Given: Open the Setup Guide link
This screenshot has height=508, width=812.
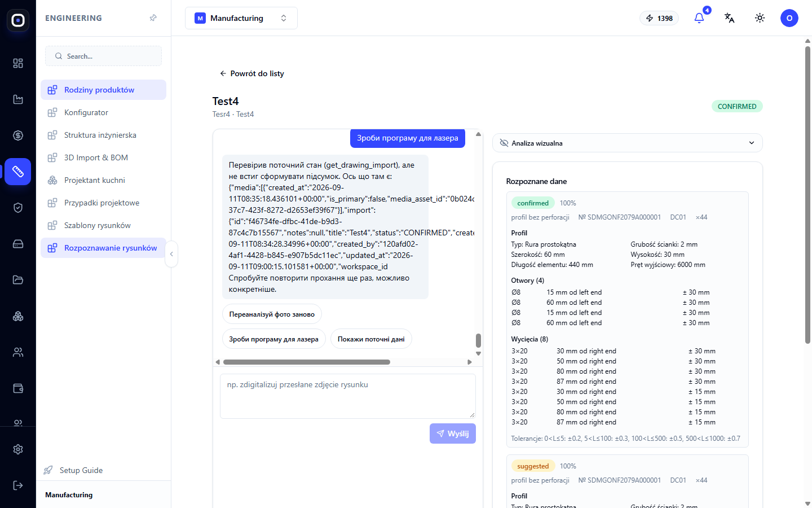Looking at the screenshot, I should pos(81,470).
